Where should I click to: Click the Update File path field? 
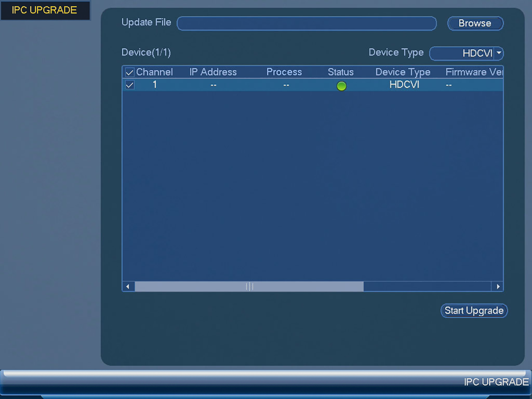[x=307, y=23]
